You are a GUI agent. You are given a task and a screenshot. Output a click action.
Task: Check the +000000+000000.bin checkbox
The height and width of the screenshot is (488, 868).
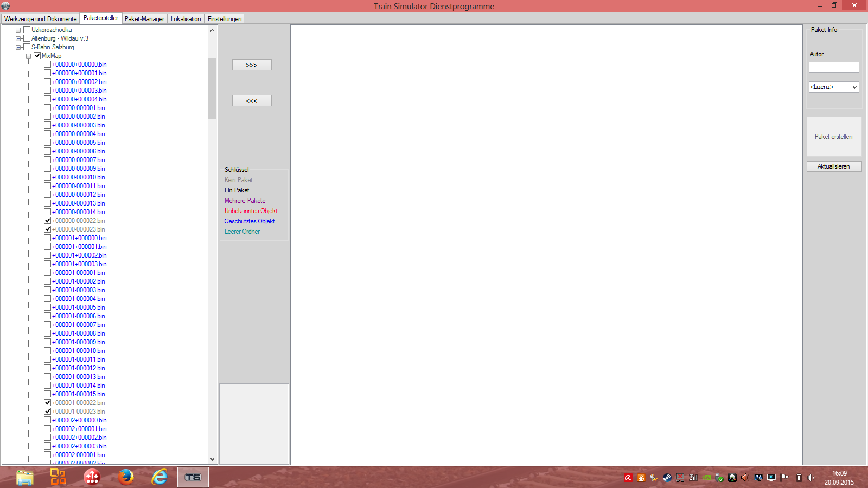(x=47, y=65)
